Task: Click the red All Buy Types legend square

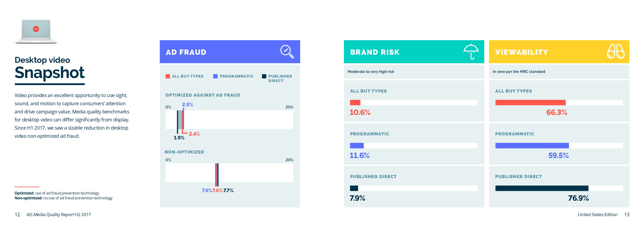Action: pyautogui.click(x=167, y=76)
